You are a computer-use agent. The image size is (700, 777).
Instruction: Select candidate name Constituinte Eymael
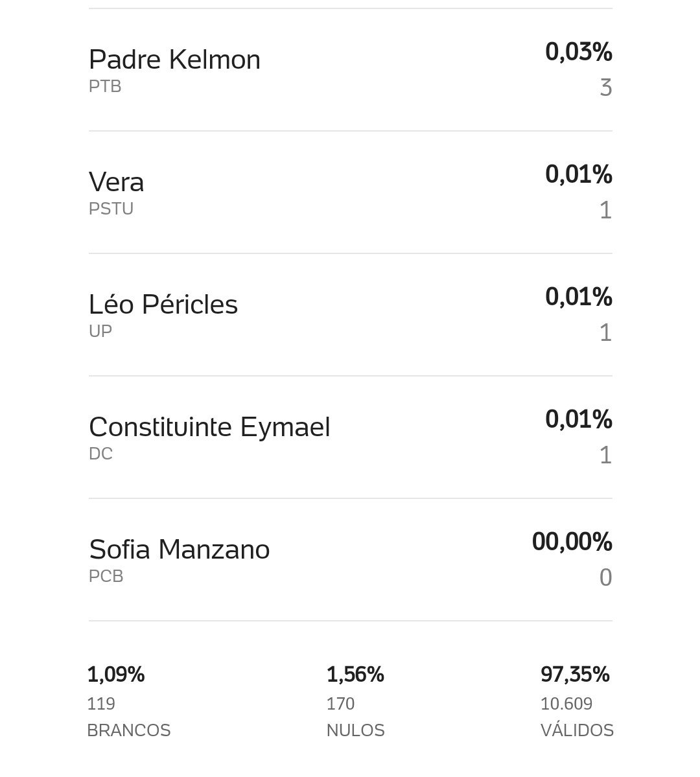click(209, 427)
